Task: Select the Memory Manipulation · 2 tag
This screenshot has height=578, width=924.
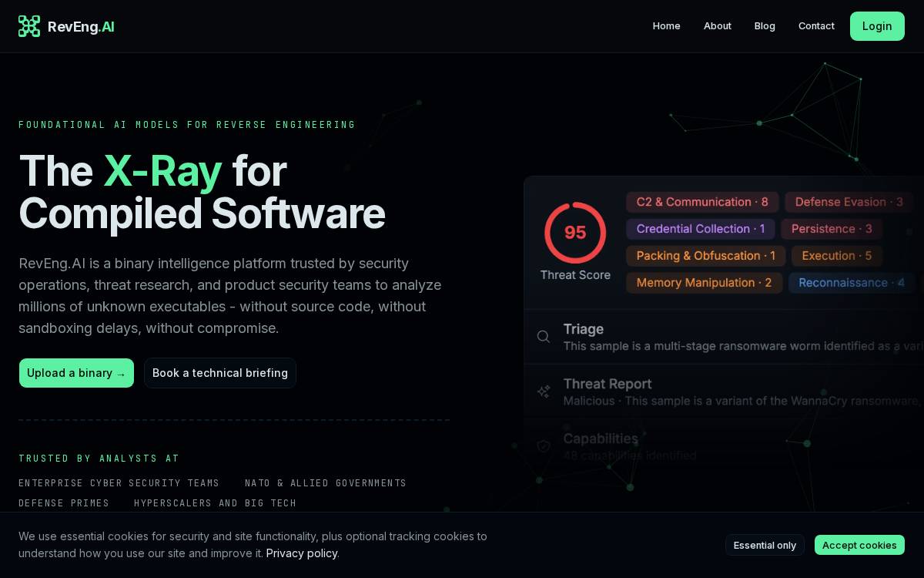Action: 704,283
